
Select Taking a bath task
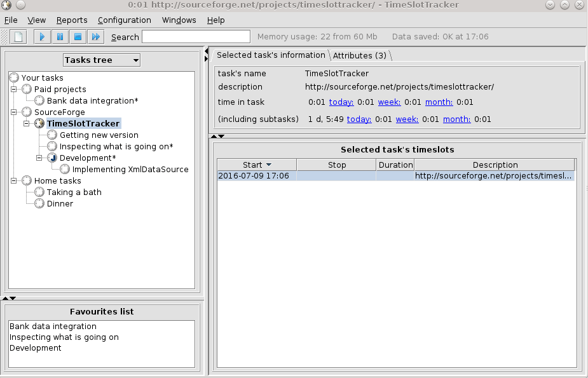click(74, 192)
